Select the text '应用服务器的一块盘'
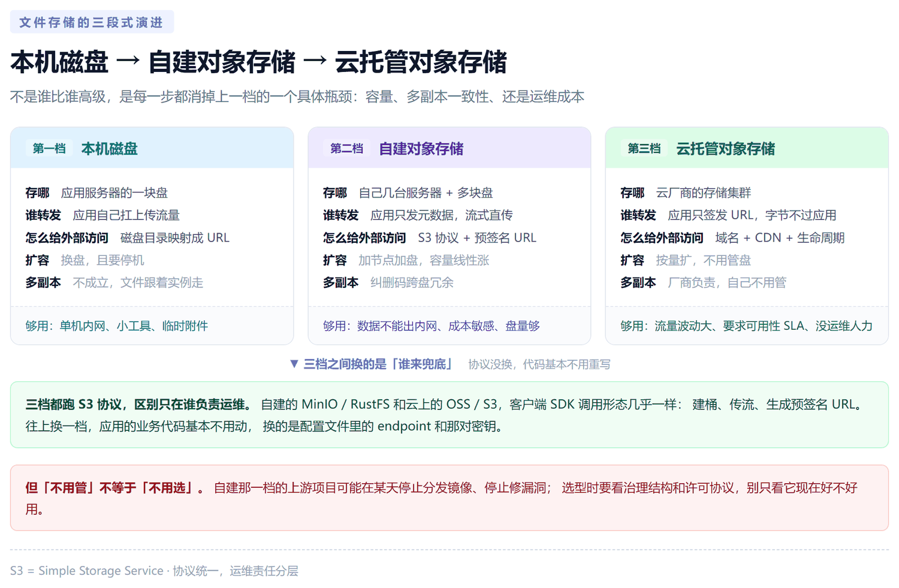Viewport: 899px width, 588px height. [114, 193]
